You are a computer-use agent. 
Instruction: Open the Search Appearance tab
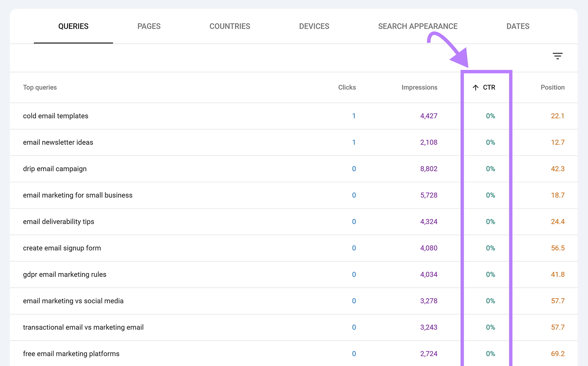417,26
